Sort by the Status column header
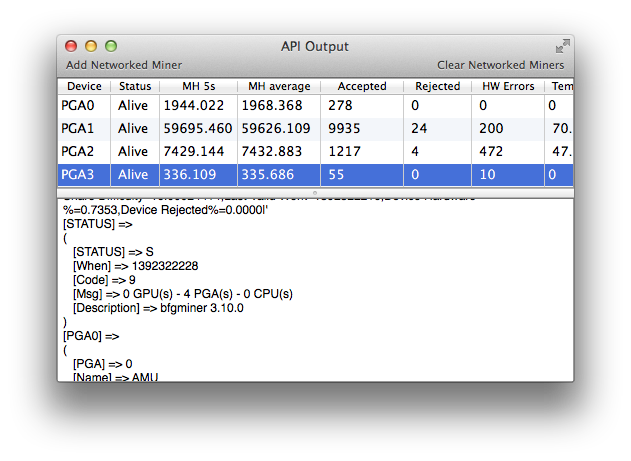The image size is (631, 461). 135,87
